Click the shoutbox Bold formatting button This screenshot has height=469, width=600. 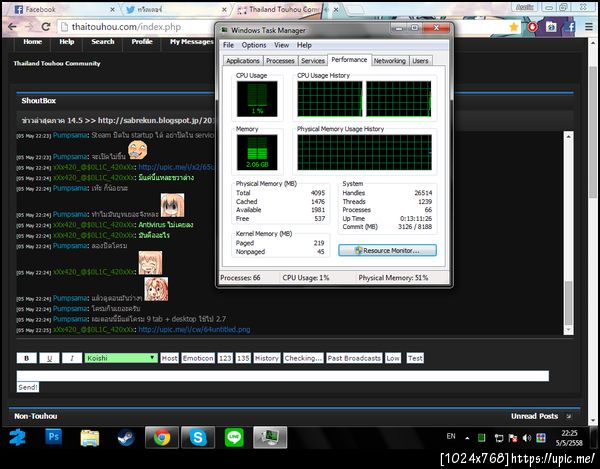click(x=26, y=358)
